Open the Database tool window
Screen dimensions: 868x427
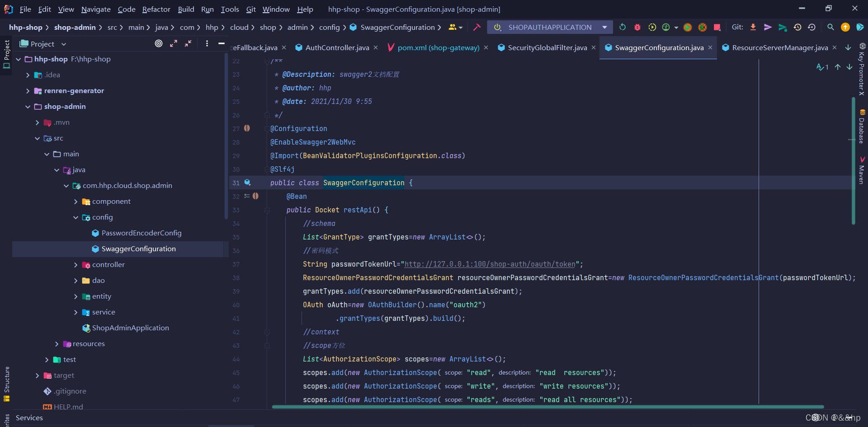pos(863,128)
